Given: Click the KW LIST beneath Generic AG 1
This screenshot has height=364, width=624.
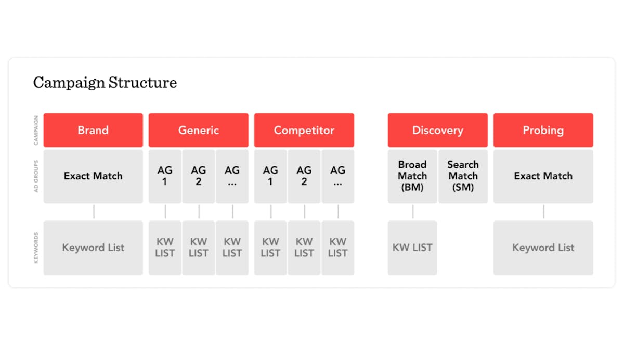Looking at the screenshot, I should pos(165,248).
